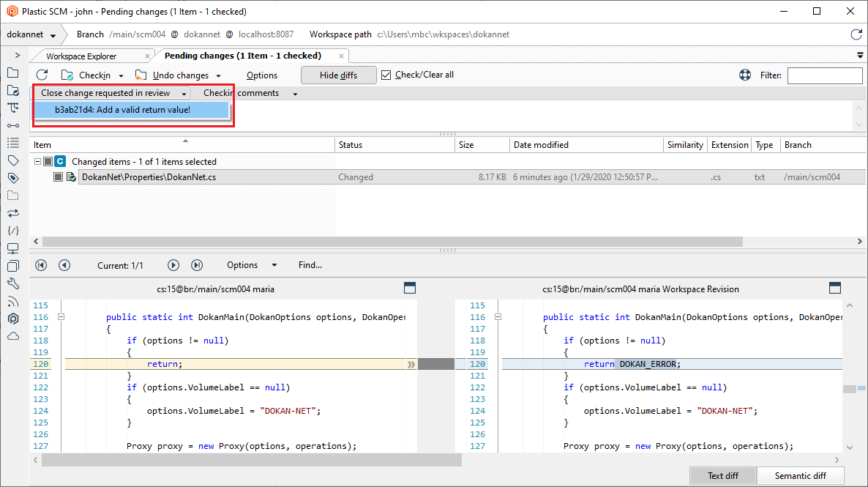Click the DokanNet.cs file type icon
The image size is (868, 487).
click(x=72, y=176)
